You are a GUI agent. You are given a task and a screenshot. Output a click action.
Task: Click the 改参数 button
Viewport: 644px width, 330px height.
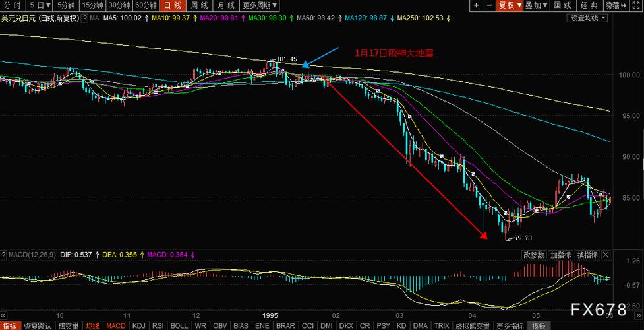click(534, 255)
